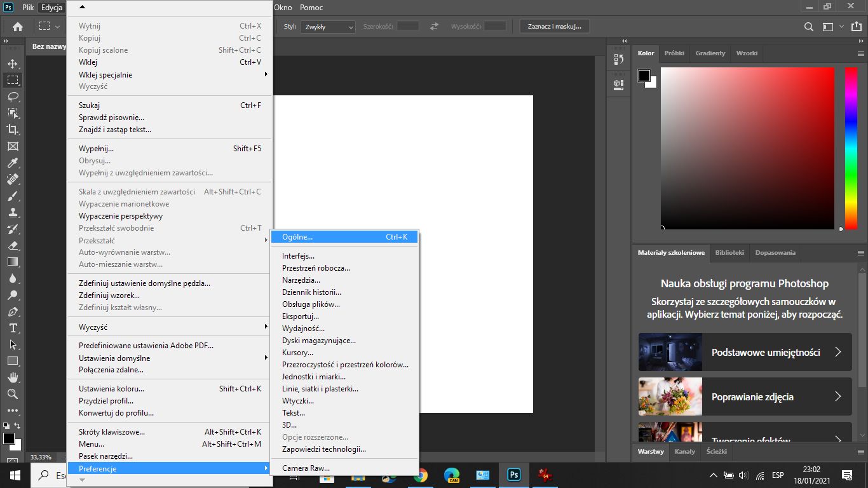Select the Crop tool

(12, 130)
